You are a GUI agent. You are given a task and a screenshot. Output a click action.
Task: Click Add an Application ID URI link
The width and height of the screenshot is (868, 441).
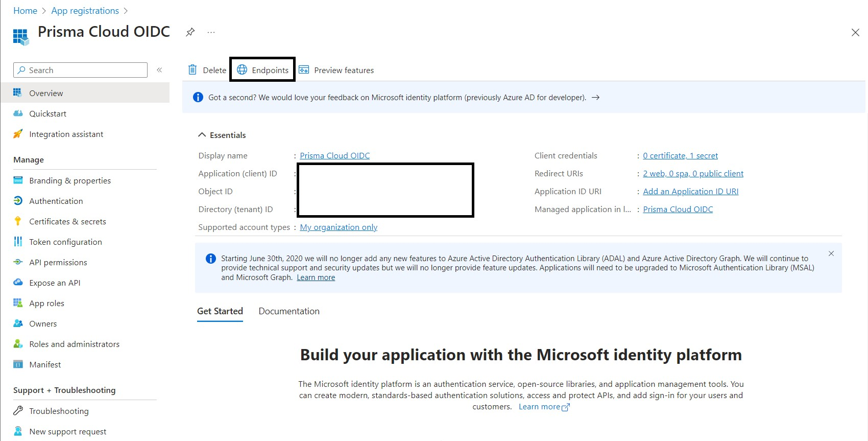[x=690, y=192]
